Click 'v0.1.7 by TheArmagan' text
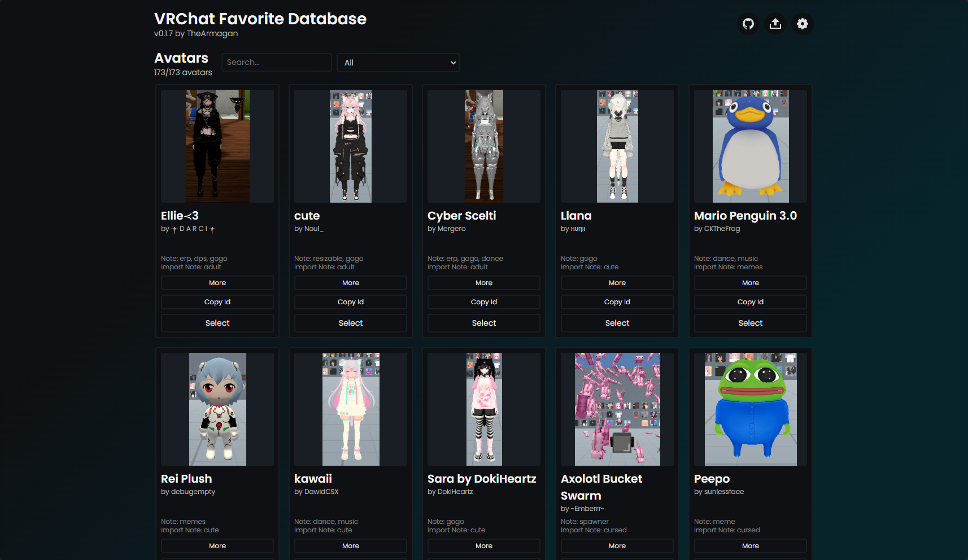 pos(196,33)
